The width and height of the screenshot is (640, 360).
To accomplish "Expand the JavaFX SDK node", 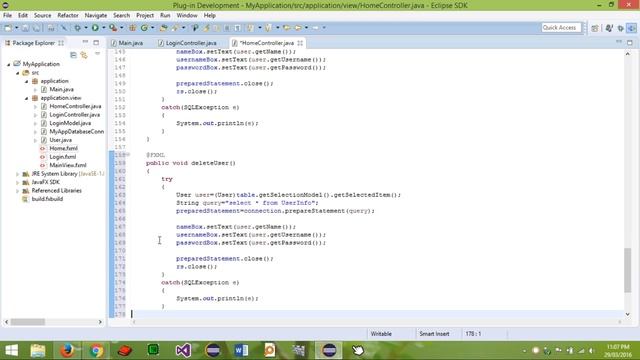I will (x=18, y=182).
